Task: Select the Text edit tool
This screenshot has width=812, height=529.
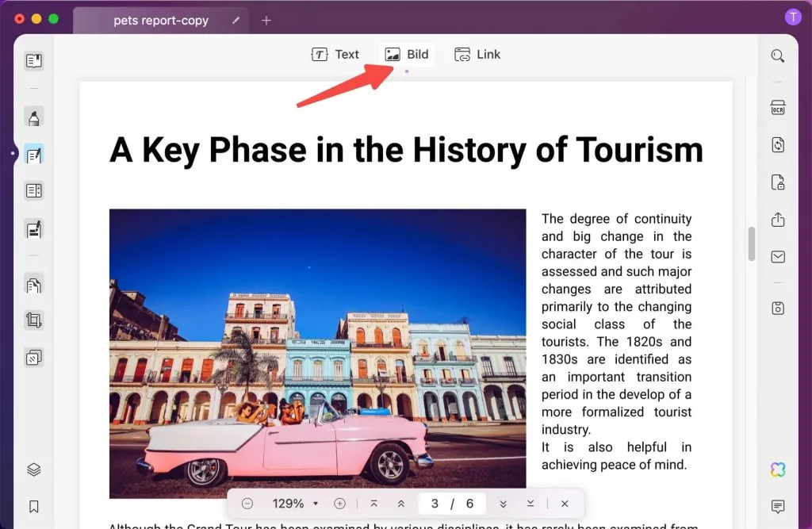Action: 335,55
